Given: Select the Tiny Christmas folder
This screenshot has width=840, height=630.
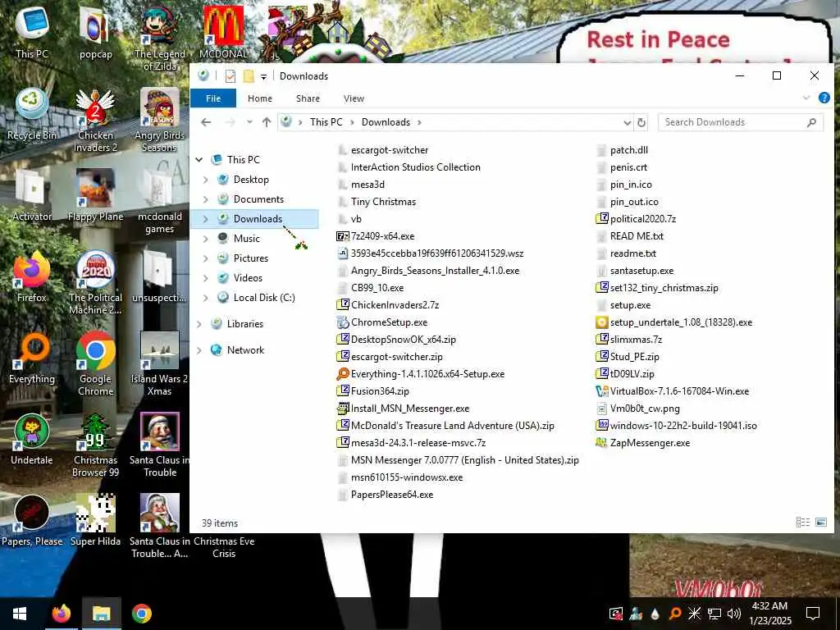Looking at the screenshot, I should click(x=377, y=202).
